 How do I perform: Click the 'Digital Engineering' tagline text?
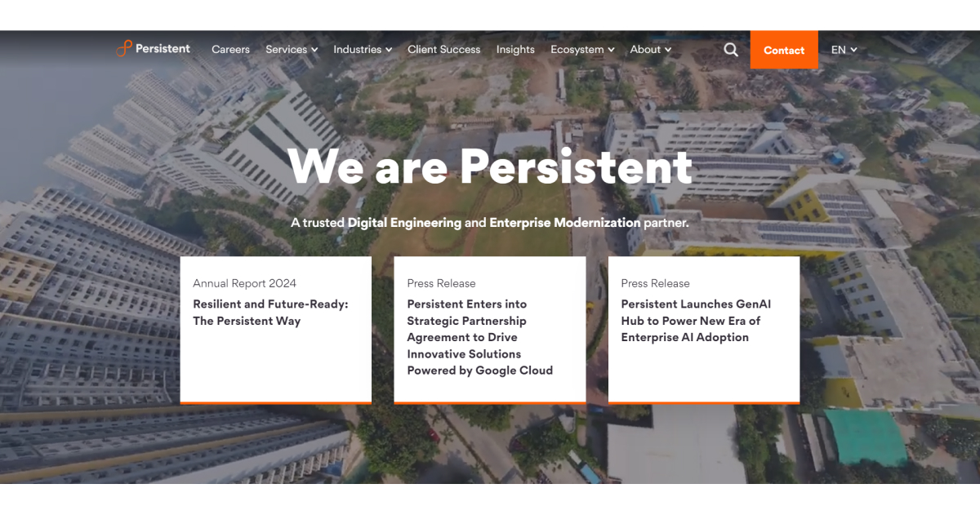click(404, 222)
